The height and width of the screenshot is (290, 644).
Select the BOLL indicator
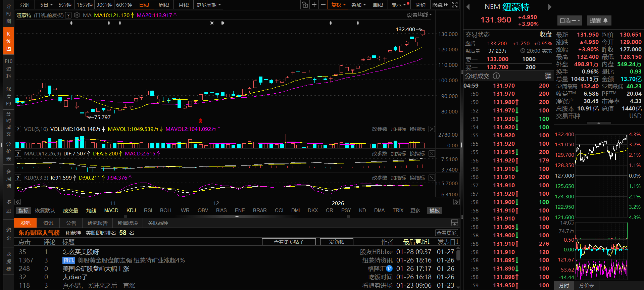tap(166, 210)
